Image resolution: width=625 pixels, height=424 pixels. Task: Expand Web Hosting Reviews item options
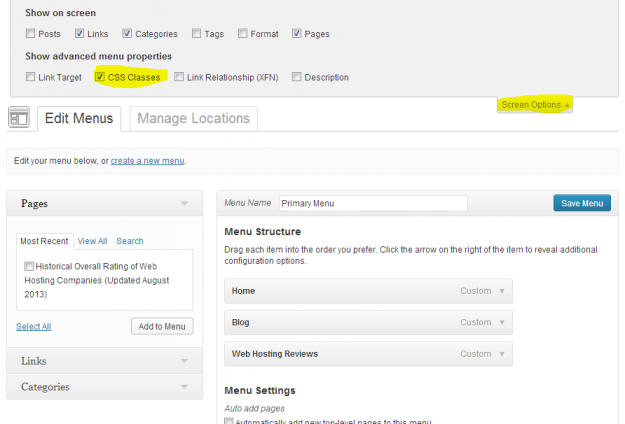(x=502, y=354)
